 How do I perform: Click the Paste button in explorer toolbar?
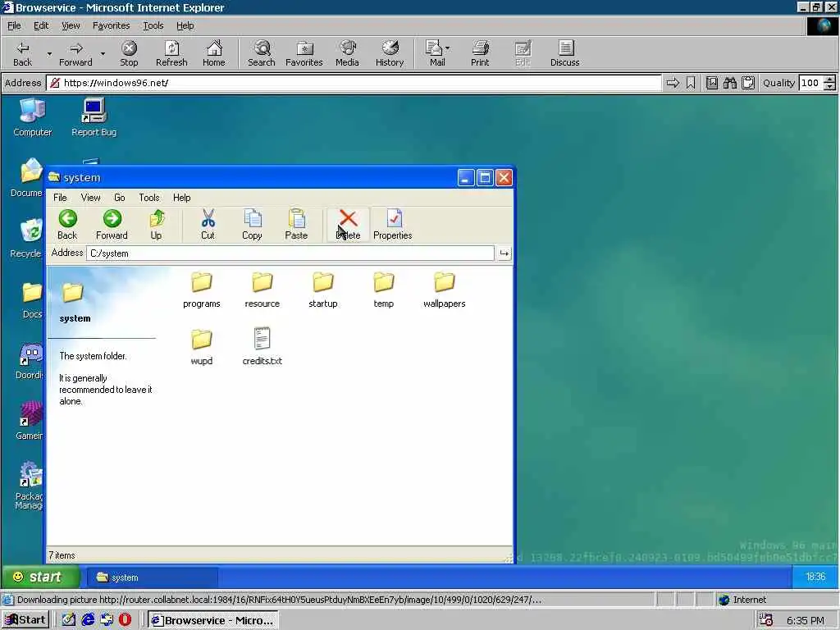coord(296,225)
